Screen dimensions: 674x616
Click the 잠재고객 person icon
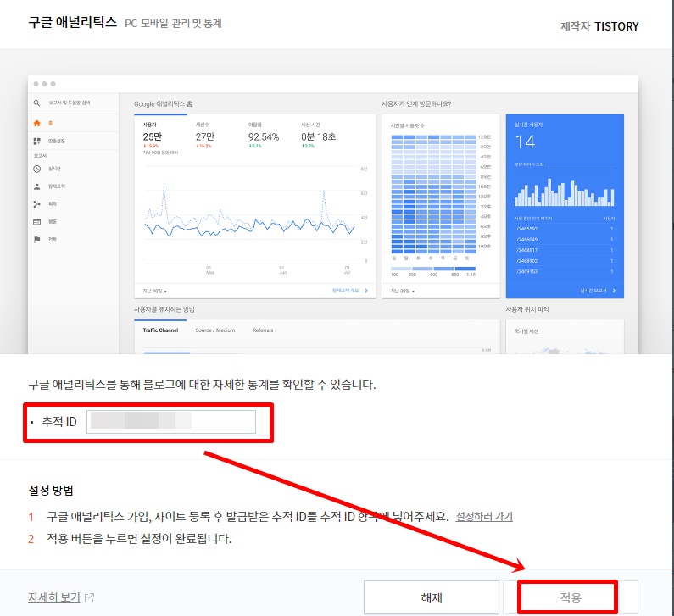pyautogui.click(x=37, y=186)
